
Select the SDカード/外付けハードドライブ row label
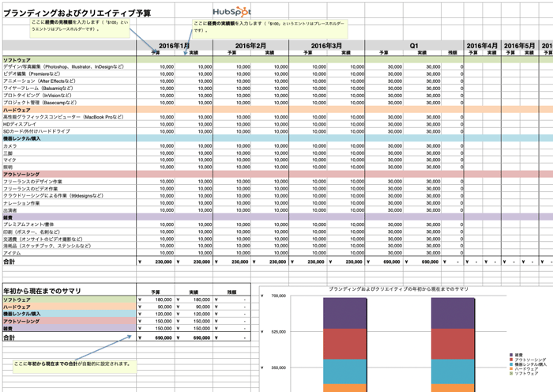coord(36,131)
